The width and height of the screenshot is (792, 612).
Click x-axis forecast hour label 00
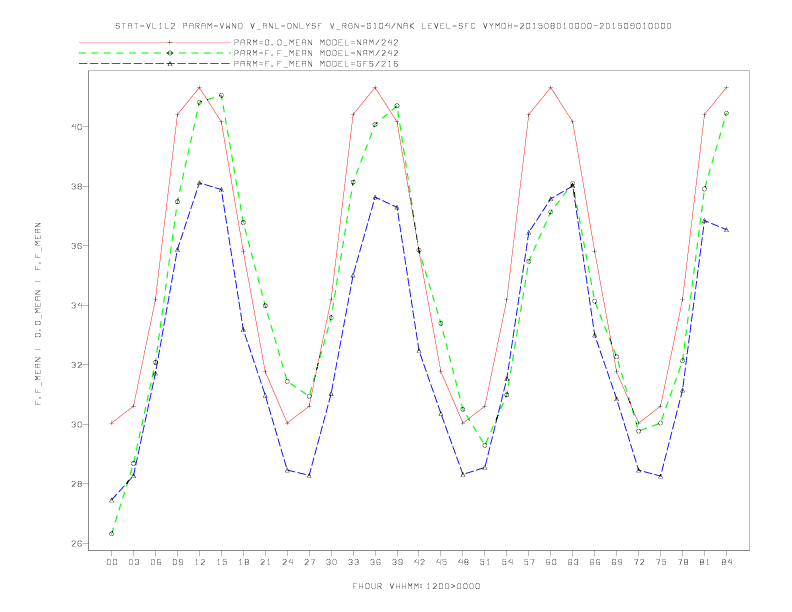[112, 562]
